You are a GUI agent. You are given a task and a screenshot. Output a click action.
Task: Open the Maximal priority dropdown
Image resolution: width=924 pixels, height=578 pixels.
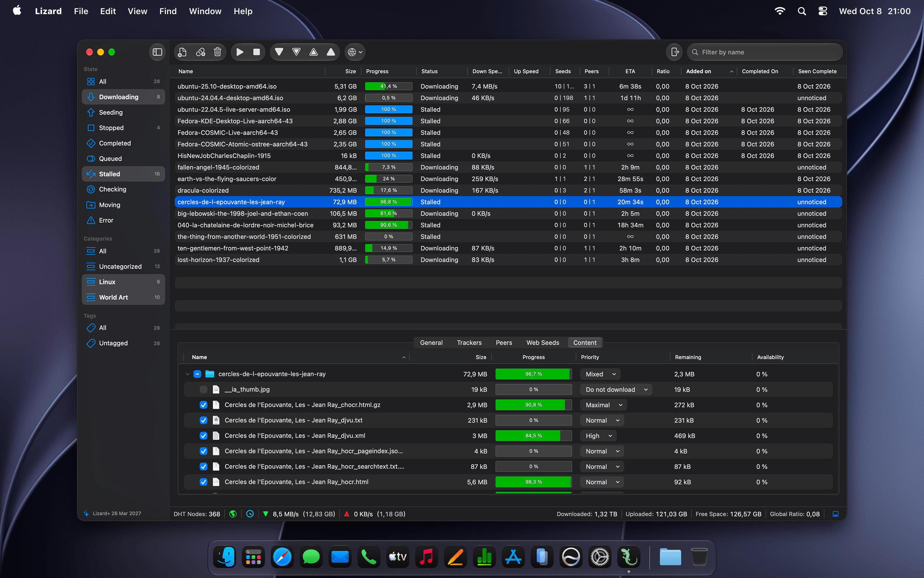tap(604, 405)
